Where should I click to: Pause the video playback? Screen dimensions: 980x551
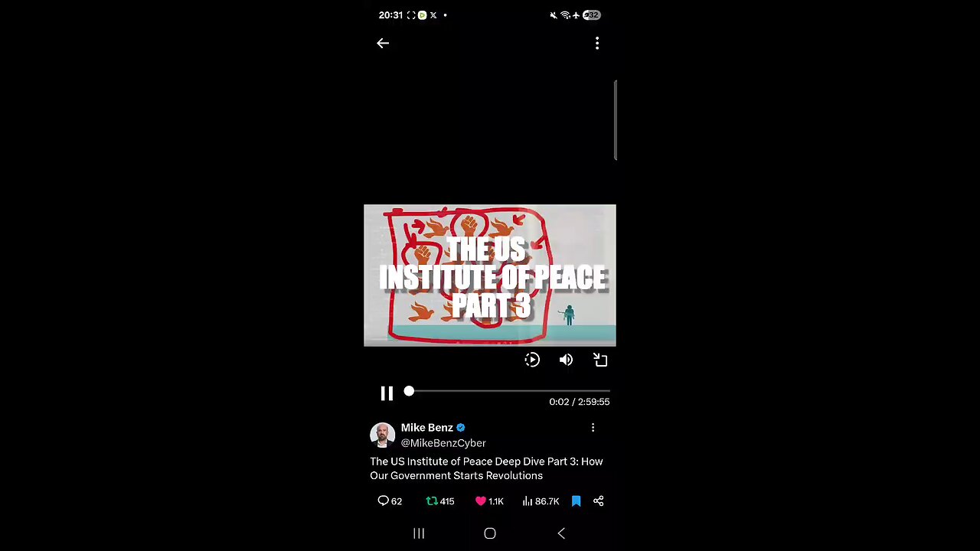pos(387,393)
